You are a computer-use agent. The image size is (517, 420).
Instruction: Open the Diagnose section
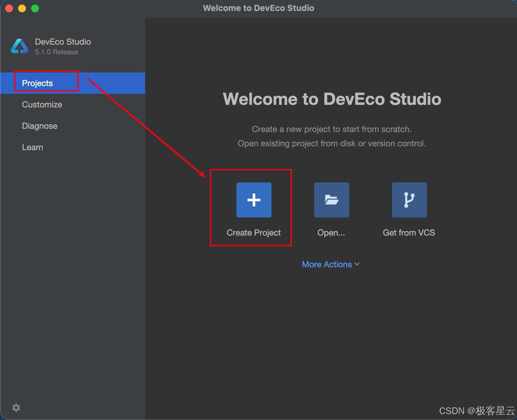click(x=73, y=126)
